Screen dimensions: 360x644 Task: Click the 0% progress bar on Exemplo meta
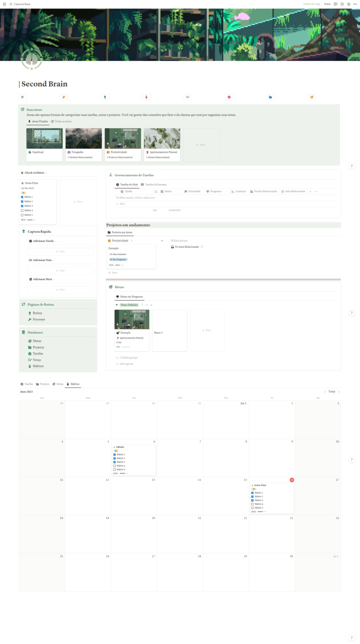(126, 347)
